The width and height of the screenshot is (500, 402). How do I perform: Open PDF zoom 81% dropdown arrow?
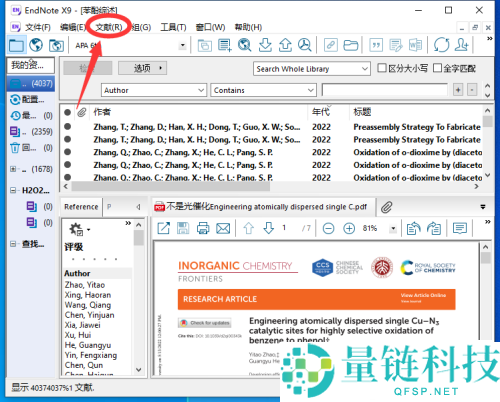pos(393,229)
